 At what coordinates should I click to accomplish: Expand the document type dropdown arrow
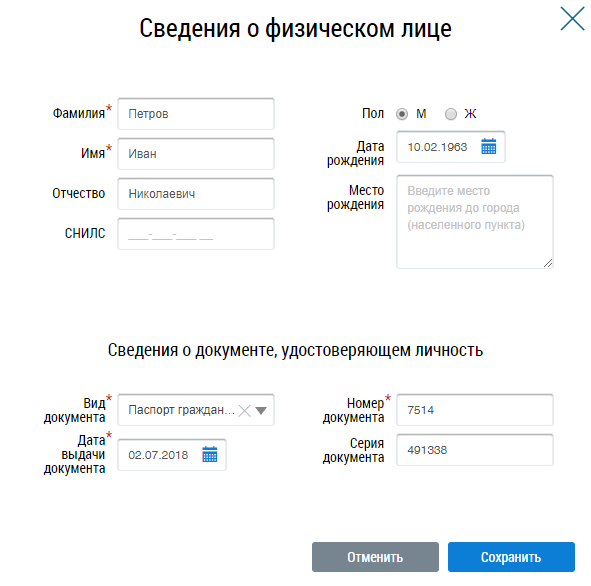pyautogui.click(x=261, y=410)
